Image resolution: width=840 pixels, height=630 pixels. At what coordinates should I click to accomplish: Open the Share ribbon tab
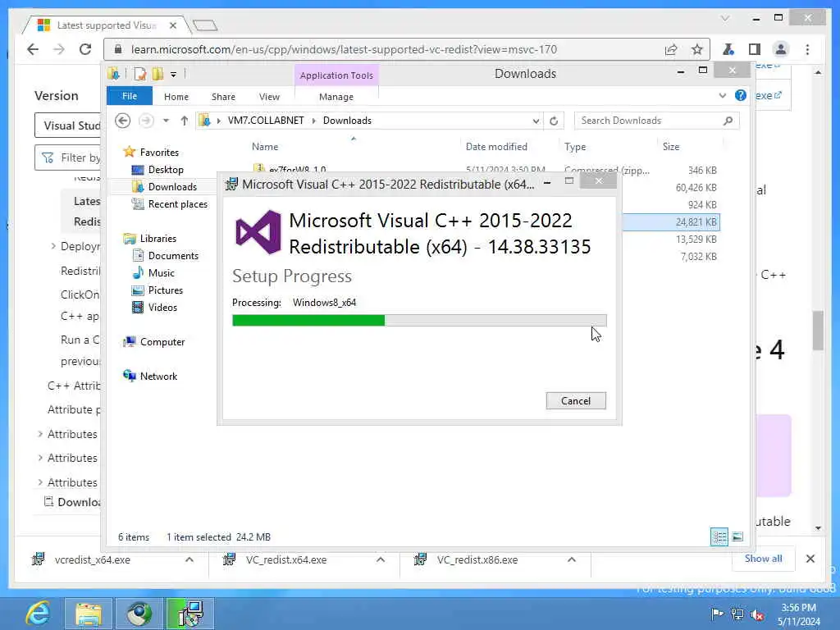tap(223, 97)
